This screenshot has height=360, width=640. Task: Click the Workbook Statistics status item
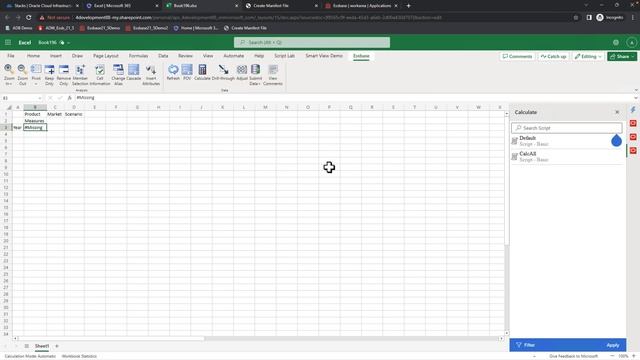(79, 356)
